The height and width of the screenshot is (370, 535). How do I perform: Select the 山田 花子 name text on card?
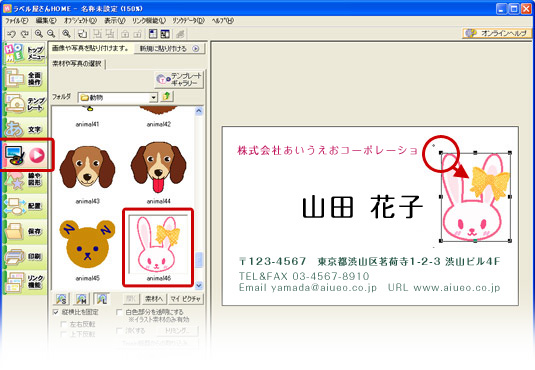pos(362,207)
